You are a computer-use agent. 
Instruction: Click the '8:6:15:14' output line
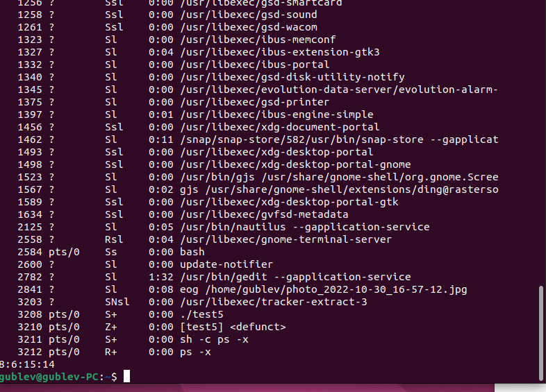[x=27, y=364]
